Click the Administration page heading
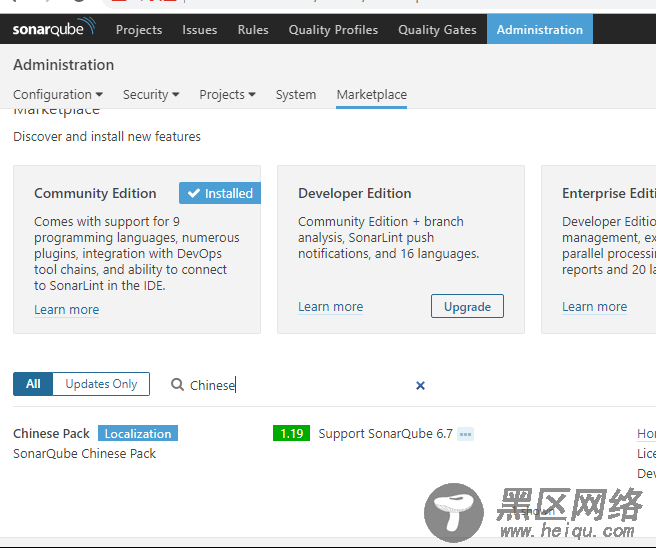 [x=64, y=65]
